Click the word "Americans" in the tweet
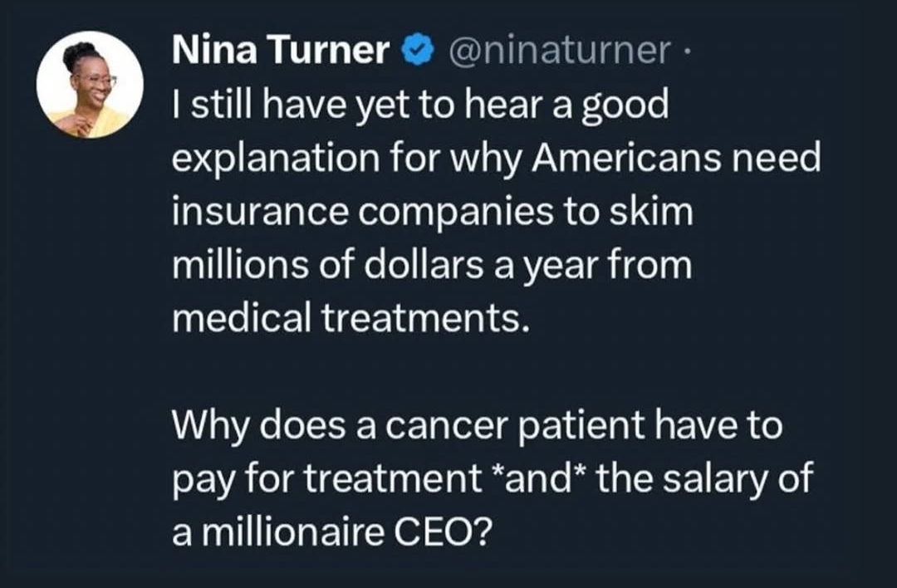Image resolution: width=897 pixels, height=588 pixels. 626,158
